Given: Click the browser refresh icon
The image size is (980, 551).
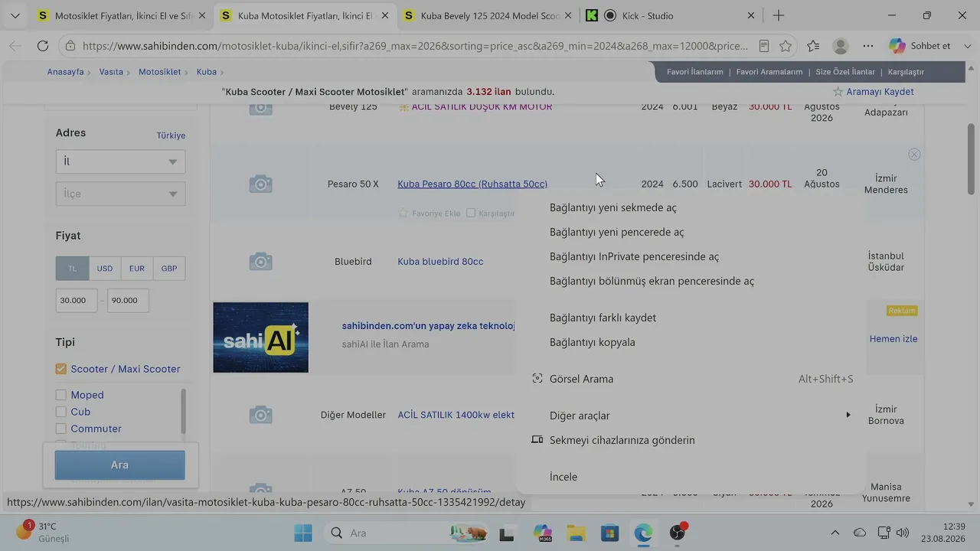Looking at the screenshot, I should 43,46.
